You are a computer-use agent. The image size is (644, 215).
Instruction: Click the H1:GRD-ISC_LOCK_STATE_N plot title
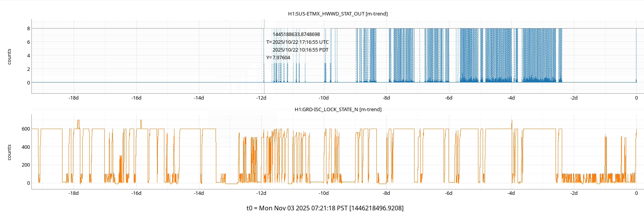(x=338, y=109)
